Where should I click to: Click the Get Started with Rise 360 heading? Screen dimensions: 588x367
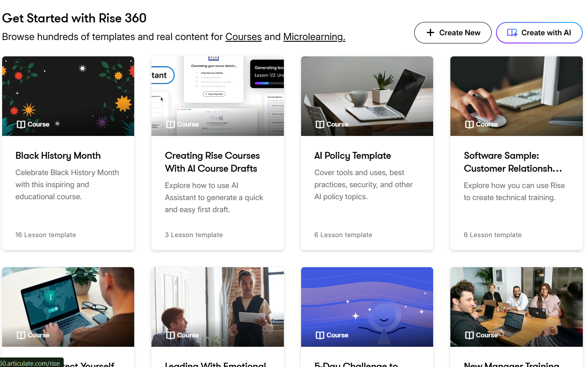74,18
